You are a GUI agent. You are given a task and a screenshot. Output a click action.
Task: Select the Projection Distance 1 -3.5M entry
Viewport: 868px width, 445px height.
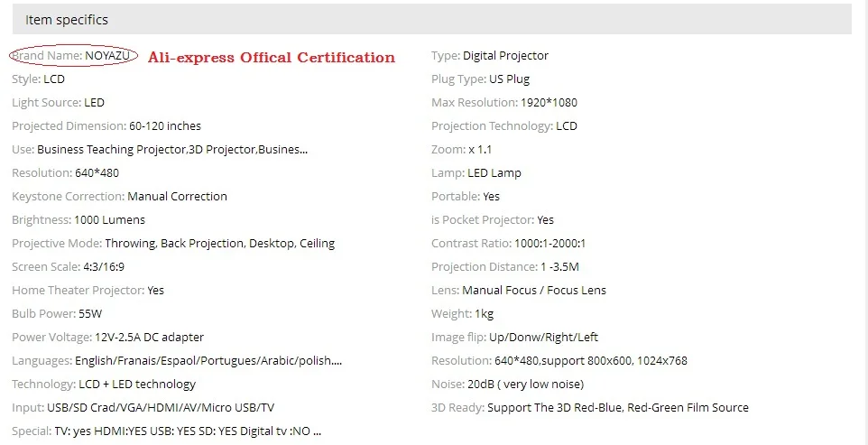[505, 267]
